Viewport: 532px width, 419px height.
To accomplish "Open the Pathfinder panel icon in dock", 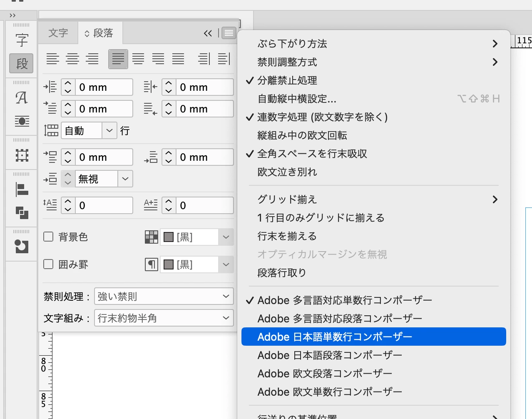I will (22, 212).
